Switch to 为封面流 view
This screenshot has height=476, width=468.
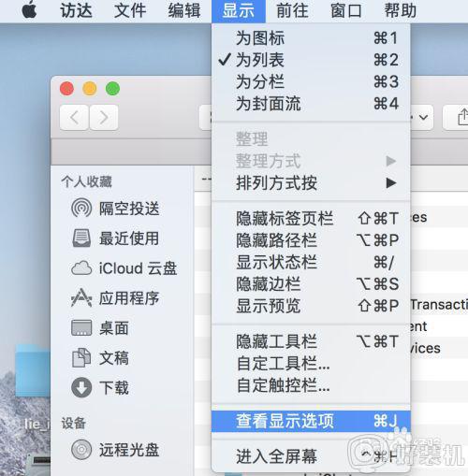tap(311, 104)
